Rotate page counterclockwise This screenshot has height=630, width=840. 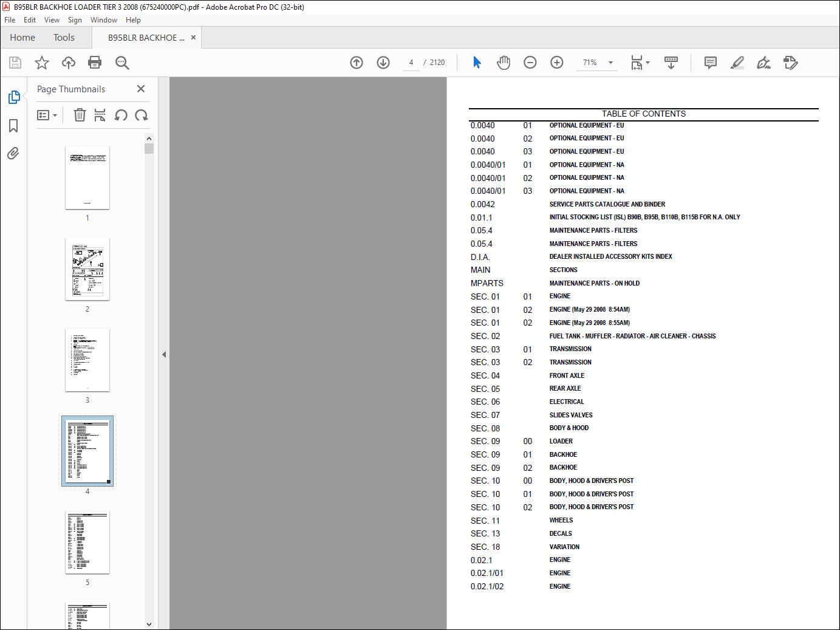point(121,115)
